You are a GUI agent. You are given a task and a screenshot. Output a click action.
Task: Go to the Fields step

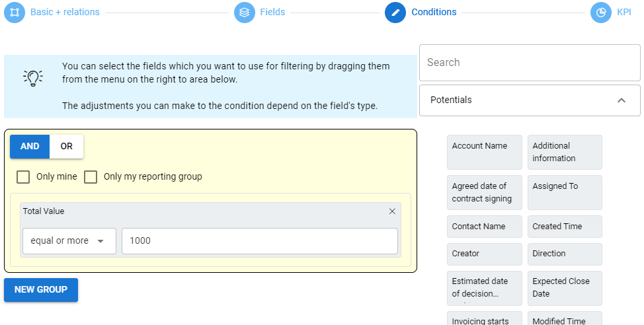point(272,12)
